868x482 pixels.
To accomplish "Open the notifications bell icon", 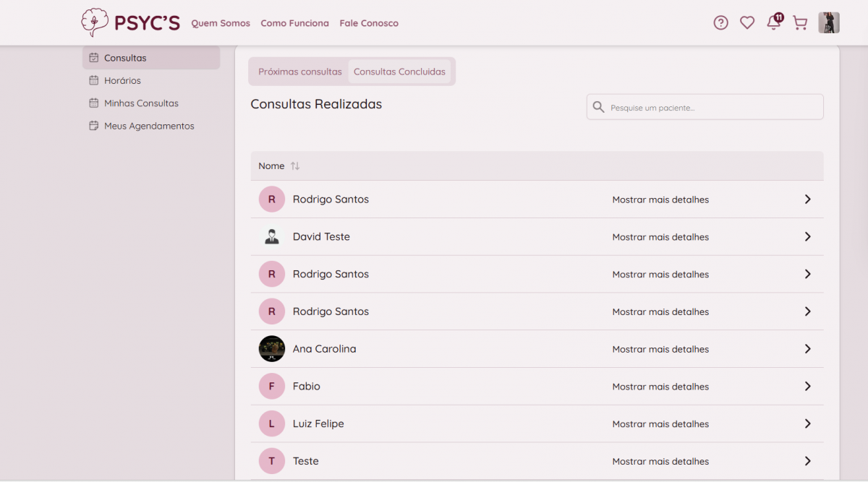I will coord(773,23).
